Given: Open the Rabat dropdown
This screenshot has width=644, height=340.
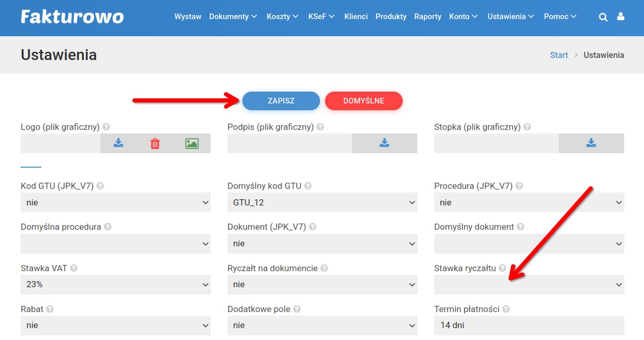Looking at the screenshot, I should pos(115,326).
